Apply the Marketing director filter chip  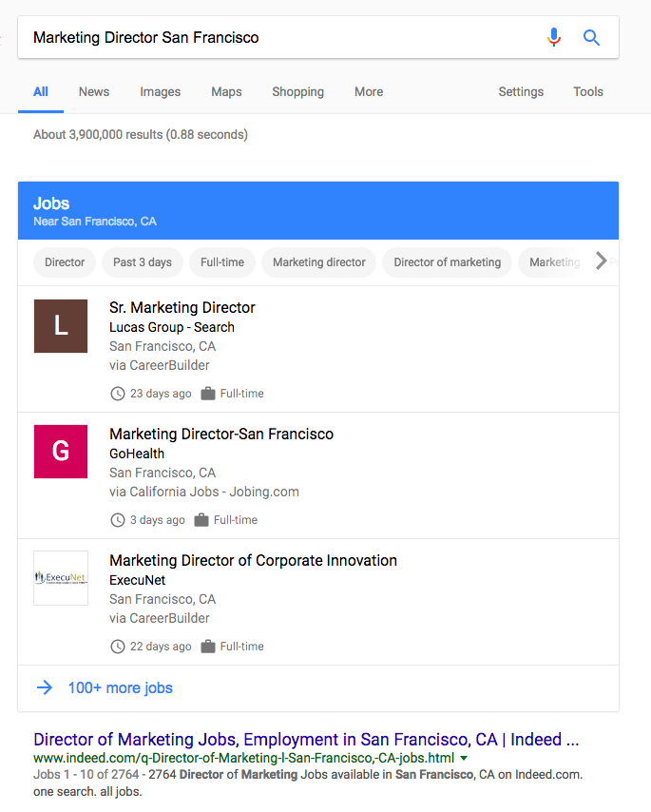(x=319, y=262)
